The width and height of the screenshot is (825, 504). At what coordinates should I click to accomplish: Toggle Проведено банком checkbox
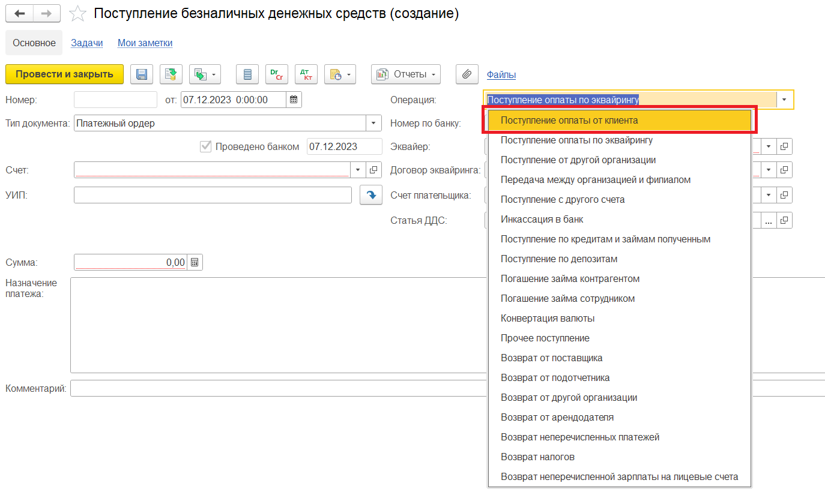point(206,146)
